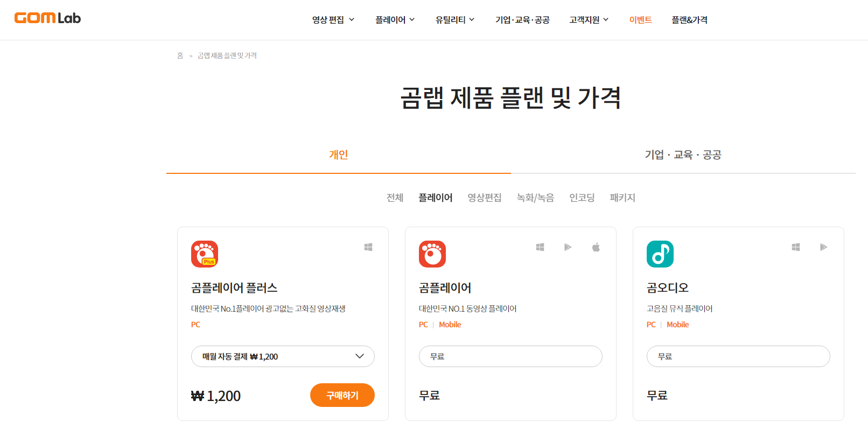The width and height of the screenshot is (868, 443).
Task: Click the 곰플레이어 card title
Action: pyautogui.click(x=445, y=288)
